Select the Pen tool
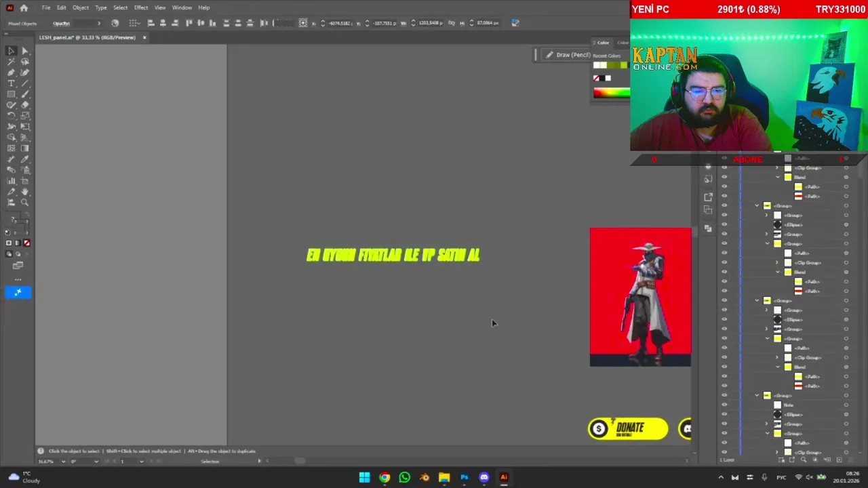The width and height of the screenshot is (868, 488). point(12,73)
